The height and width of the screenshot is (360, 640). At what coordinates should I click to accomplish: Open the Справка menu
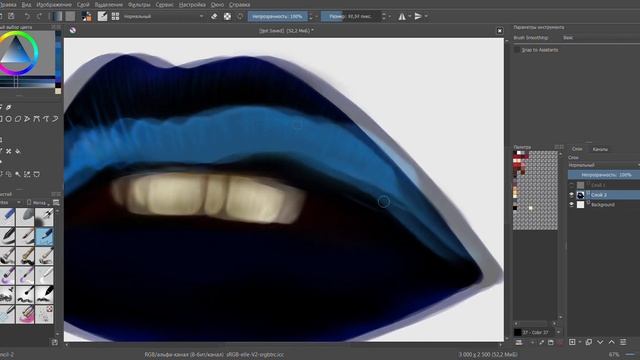239,5
